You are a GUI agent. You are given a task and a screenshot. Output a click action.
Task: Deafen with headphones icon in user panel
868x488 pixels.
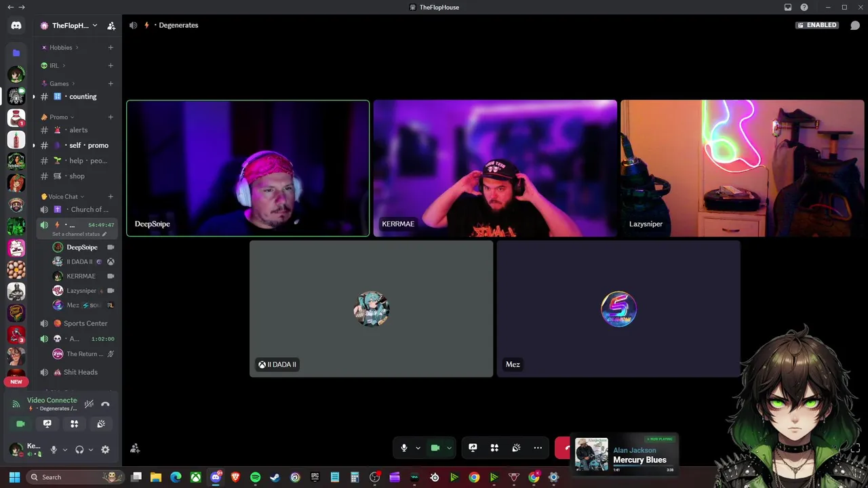point(79,449)
